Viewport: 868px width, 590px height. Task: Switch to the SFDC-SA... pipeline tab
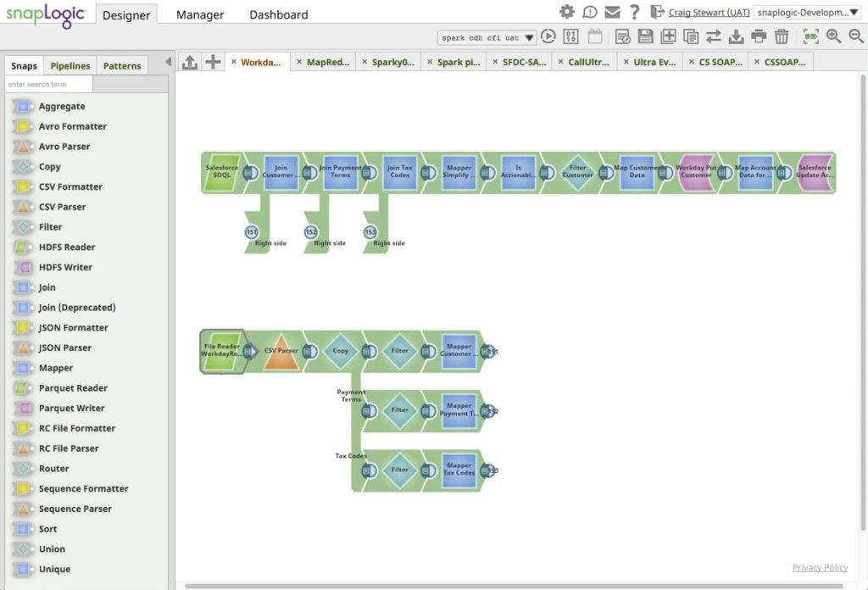click(x=524, y=62)
